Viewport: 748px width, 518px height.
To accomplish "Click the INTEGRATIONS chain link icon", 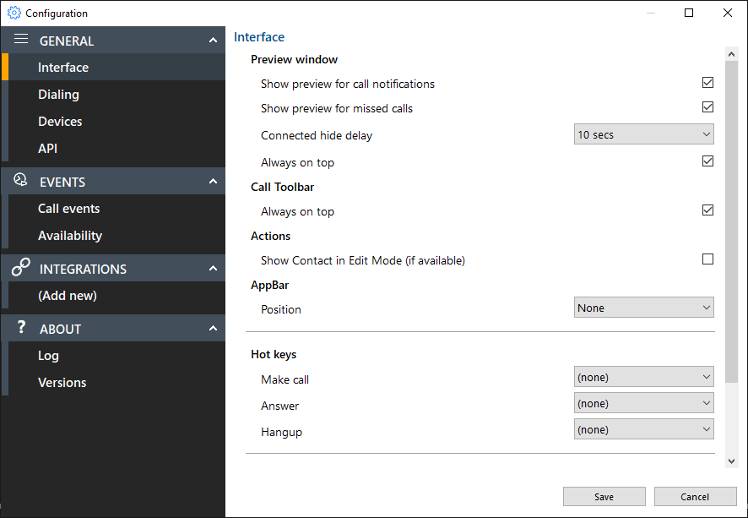I will (x=20, y=268).
